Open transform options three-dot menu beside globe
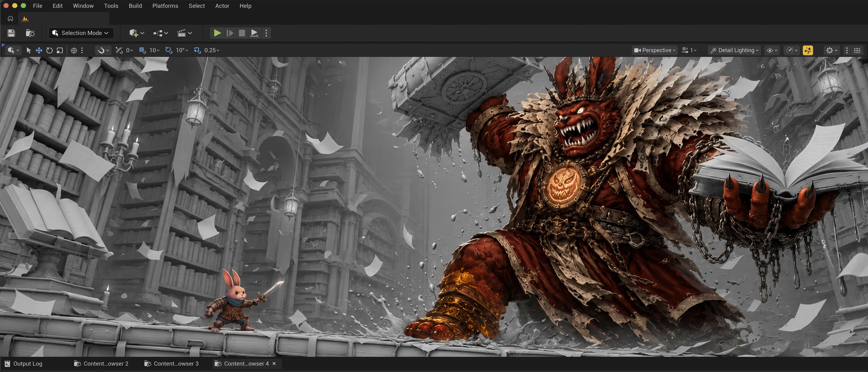Image resolution: width=868 pixels, height=372 pixels. 82,50
